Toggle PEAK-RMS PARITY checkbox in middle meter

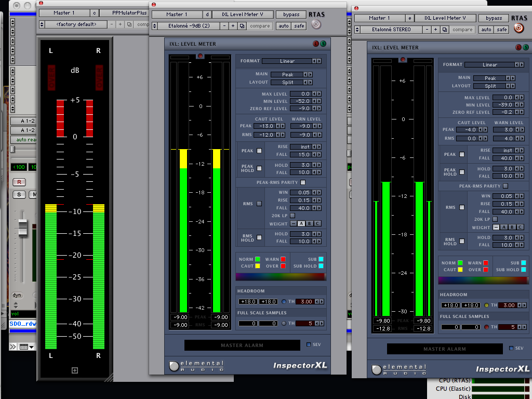pyautogui.click(x=303, y=182)
